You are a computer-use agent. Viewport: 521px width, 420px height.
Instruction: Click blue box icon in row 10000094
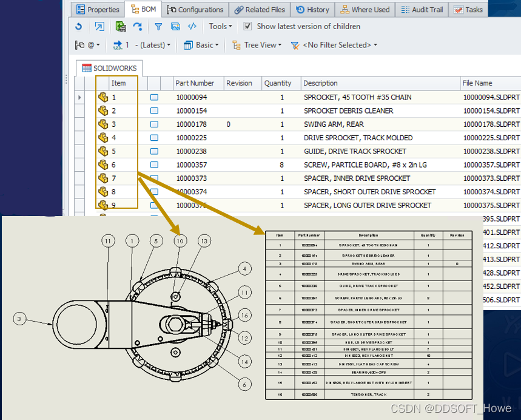point(154,97)
